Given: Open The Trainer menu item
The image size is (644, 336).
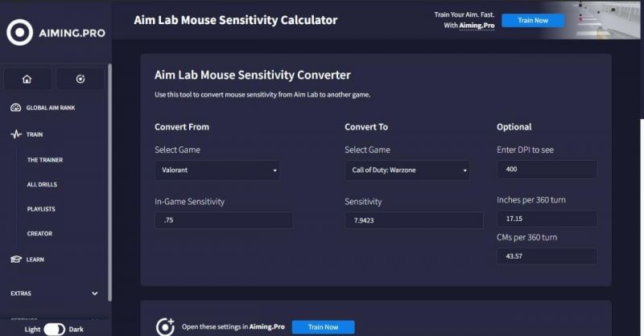Looking at the screenshot, I should (45, 160).
